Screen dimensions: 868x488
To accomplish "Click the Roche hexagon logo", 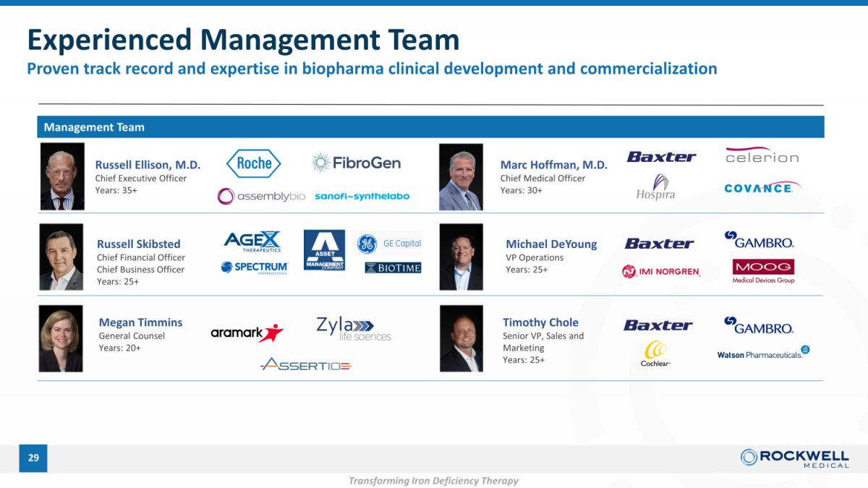I will coord(253,163).
